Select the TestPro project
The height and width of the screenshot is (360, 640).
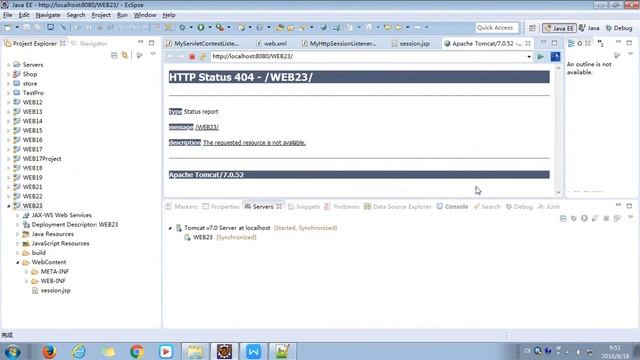tap(33, 93)
